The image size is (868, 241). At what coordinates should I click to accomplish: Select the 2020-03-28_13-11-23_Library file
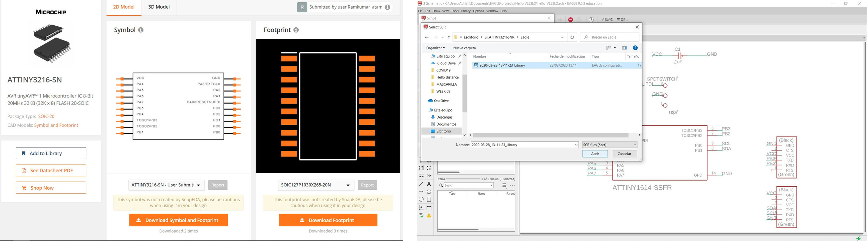click(557, 65)
